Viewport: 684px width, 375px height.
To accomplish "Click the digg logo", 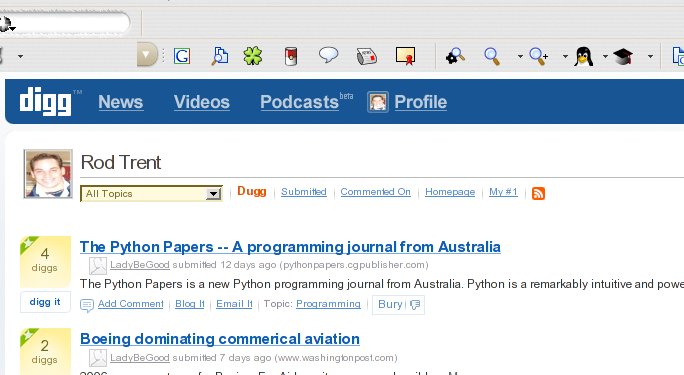I will click(x=45, y=101).
